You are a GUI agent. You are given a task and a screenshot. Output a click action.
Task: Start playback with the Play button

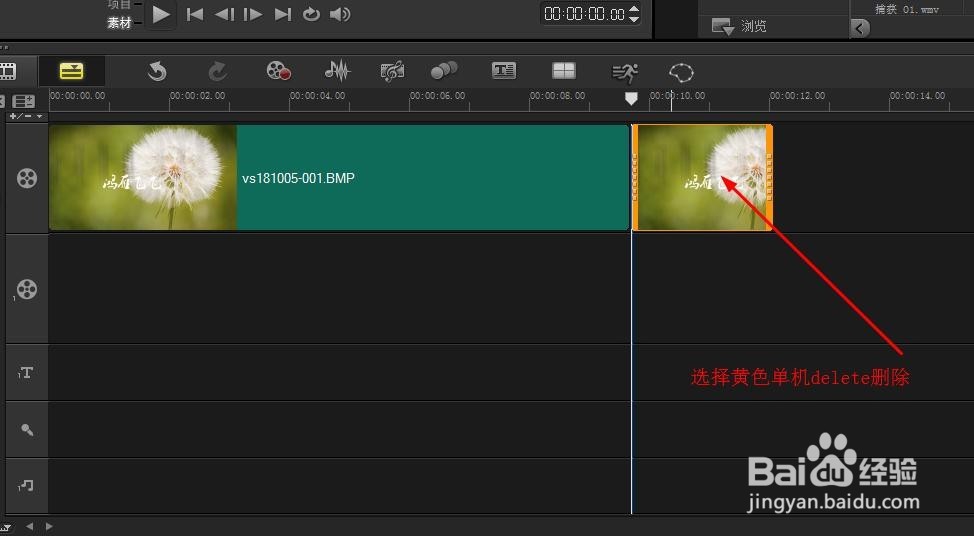161,14
